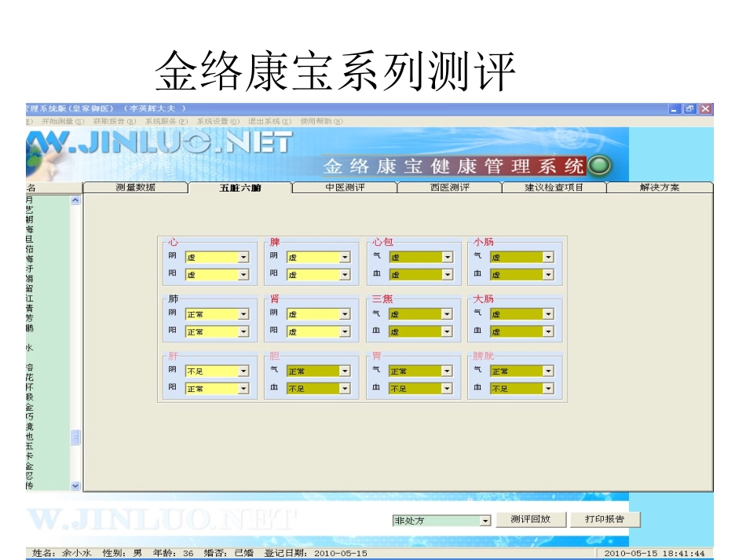Open the 西医测评 tab

(x=450, y=188)
